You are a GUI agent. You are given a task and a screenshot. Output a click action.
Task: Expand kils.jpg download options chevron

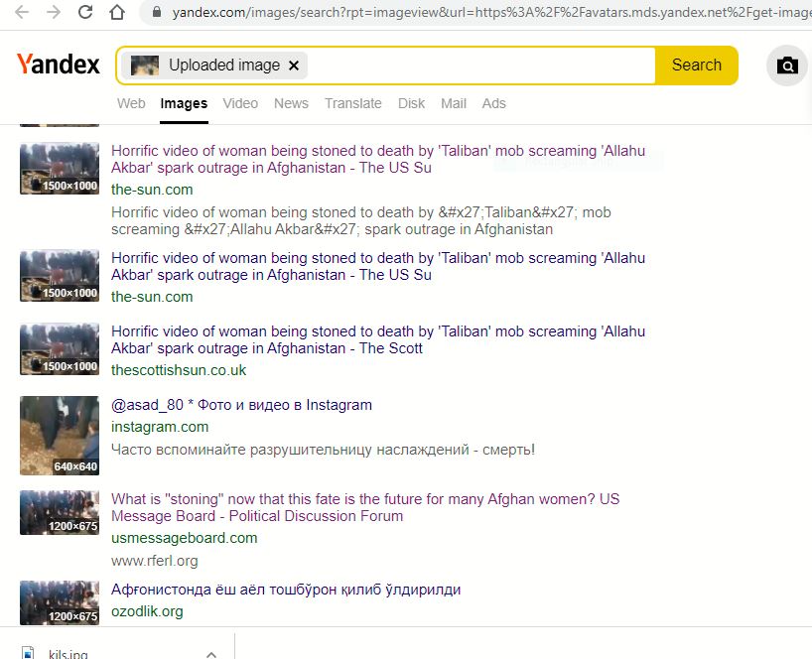coord(210,653)
